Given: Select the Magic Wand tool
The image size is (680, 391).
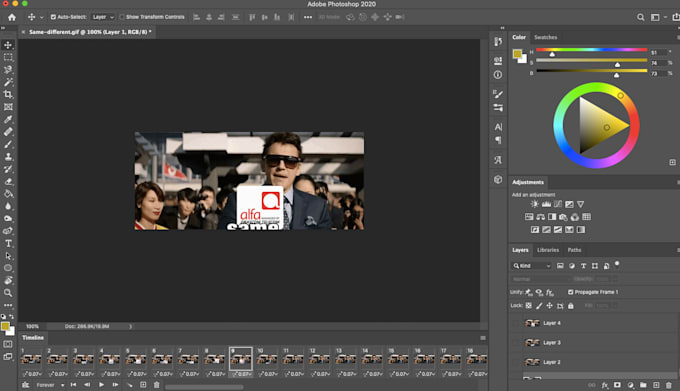Looking at the screenshot, I should 8,82.
